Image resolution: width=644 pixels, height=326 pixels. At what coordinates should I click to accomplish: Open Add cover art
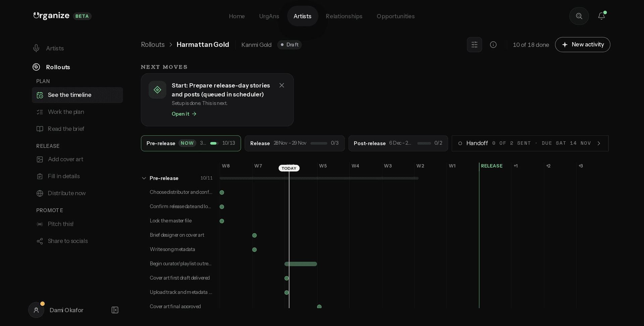pos(77,159)
